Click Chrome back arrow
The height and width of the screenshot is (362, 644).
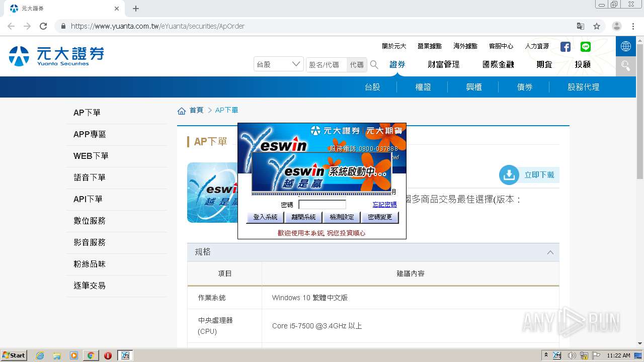tap(11, 26)
